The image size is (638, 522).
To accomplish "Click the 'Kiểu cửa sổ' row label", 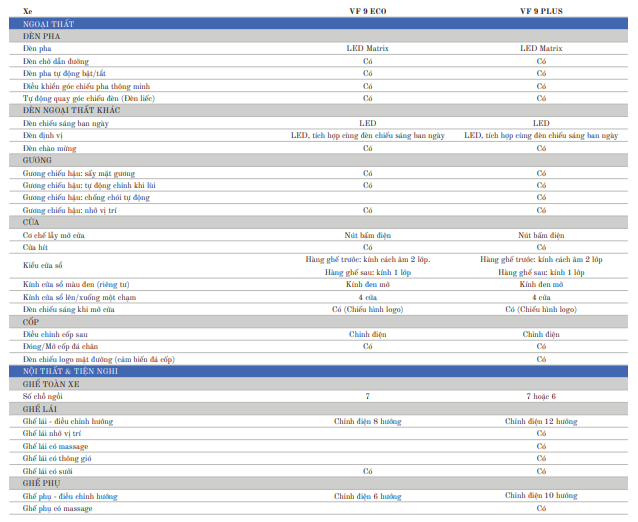I will pos(46,265).
